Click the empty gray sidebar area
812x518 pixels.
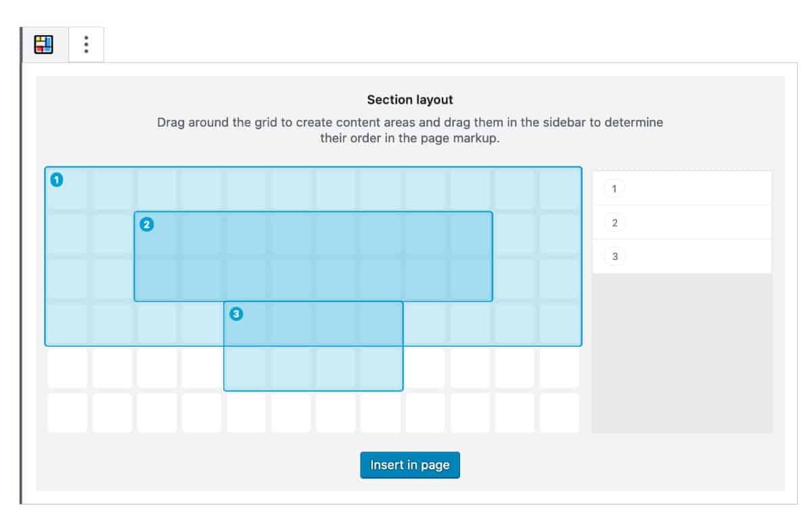681,352
